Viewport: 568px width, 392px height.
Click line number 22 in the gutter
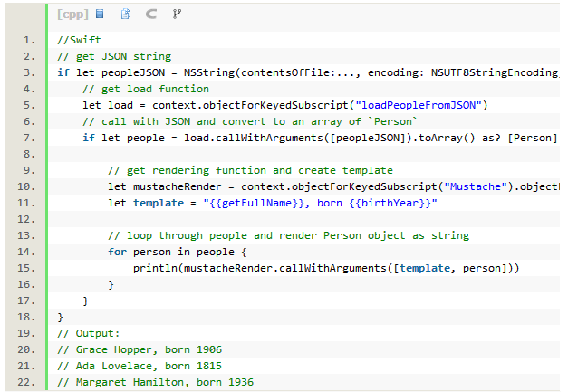tap(26, 382)
